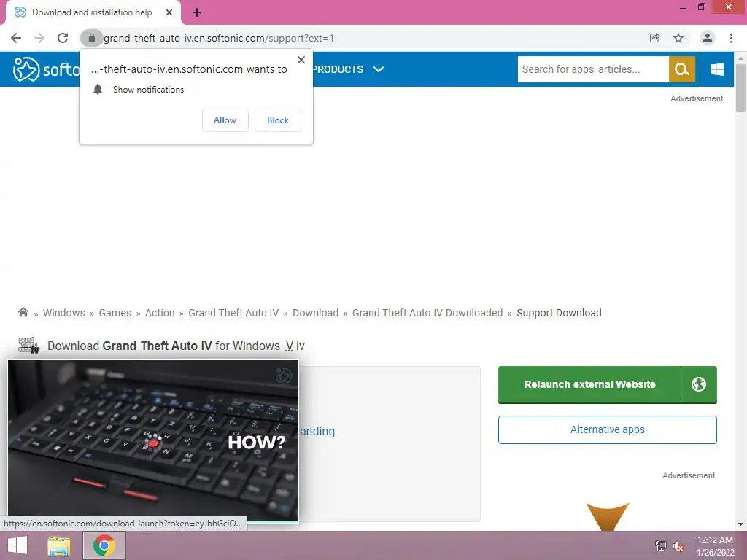Viewport: 747px width, 560px height.
Task: Open a new browser tab
Action: coord(197,12)
